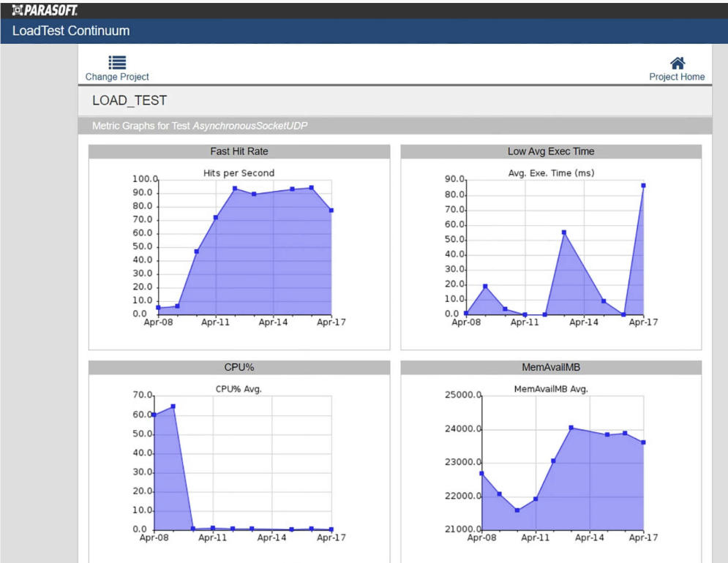
Task: Click the Apr-17 data point in Hits per Second chart
Action: click(x=331, y=211)
